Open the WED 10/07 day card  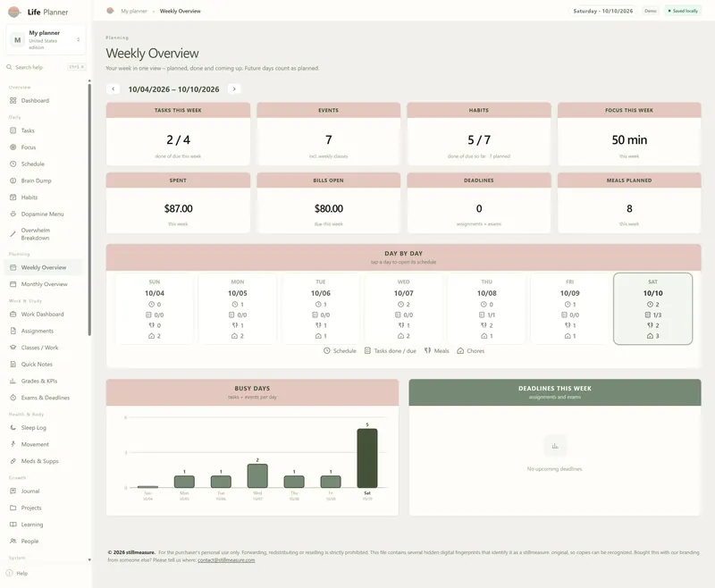coord(404,309)
